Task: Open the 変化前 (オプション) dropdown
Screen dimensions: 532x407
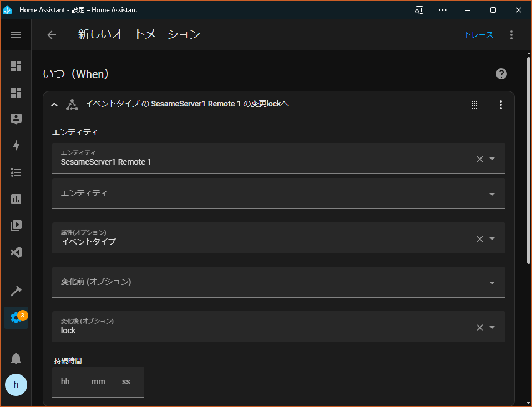Action: (x=278, y=282)
